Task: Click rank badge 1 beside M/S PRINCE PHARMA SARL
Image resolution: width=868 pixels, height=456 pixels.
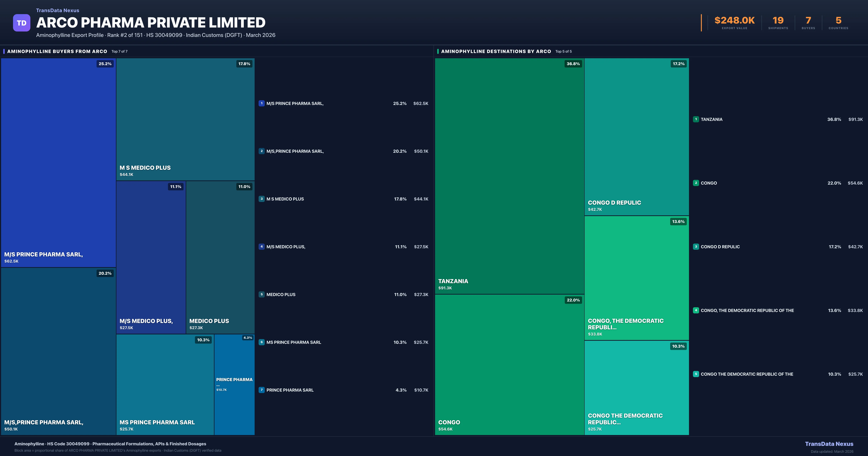Action: [261, 103]
